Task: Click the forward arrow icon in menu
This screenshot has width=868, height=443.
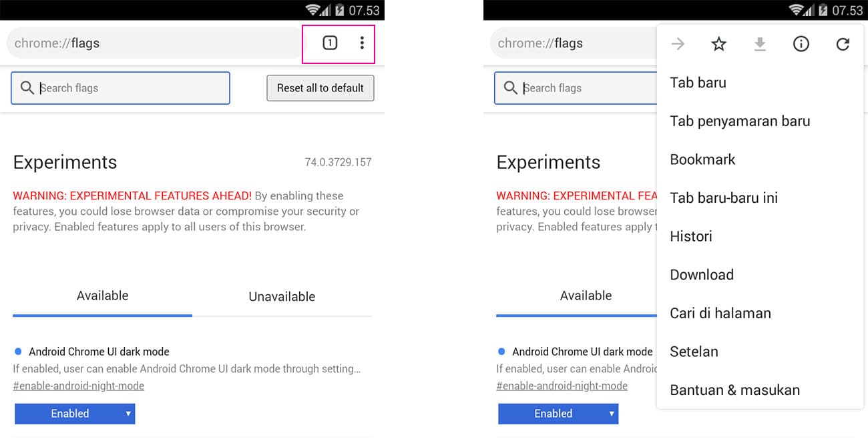Action: tap(678, 44)
